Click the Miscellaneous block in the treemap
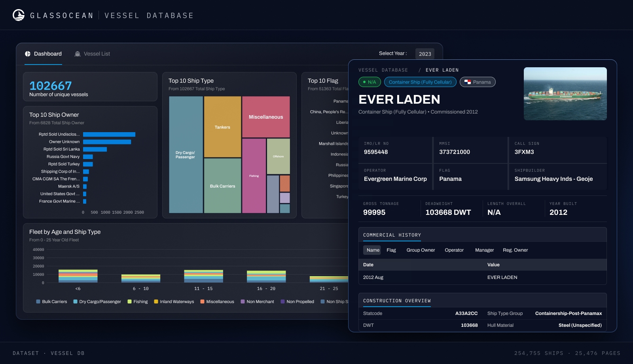Screen dimensions: 633x364 tap(266, 117)
